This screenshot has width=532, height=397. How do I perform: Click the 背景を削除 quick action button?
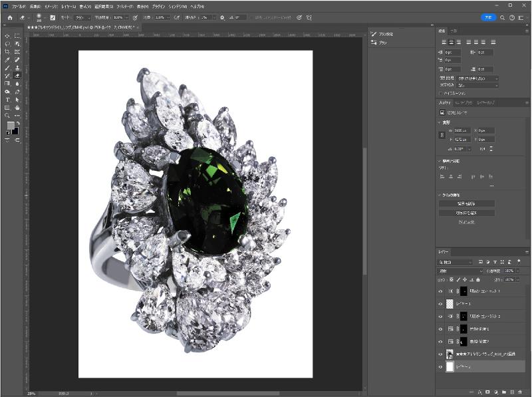coord(466,203)
